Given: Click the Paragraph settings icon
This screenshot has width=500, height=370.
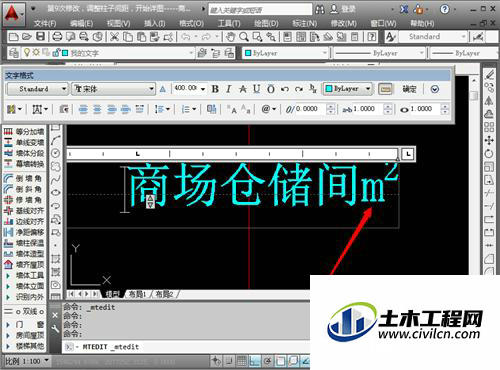Looking at the screenshot, I should [64, 109].
